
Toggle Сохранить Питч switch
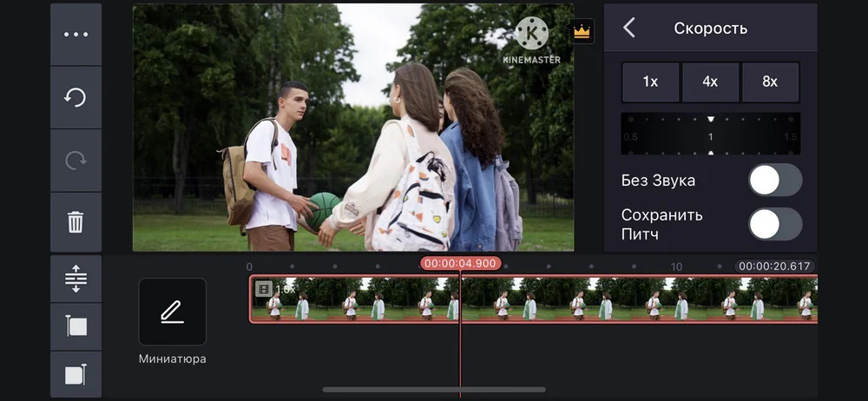tap(775, 224)
